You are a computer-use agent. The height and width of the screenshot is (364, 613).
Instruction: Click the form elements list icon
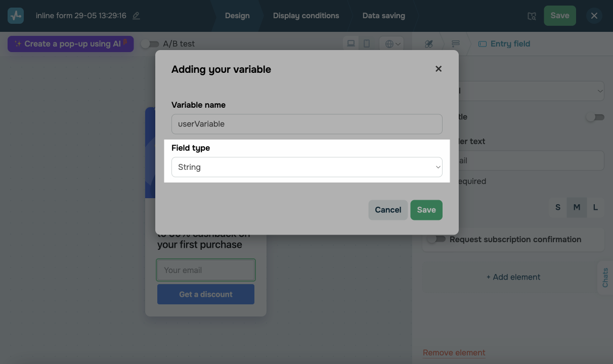(456, 44)
